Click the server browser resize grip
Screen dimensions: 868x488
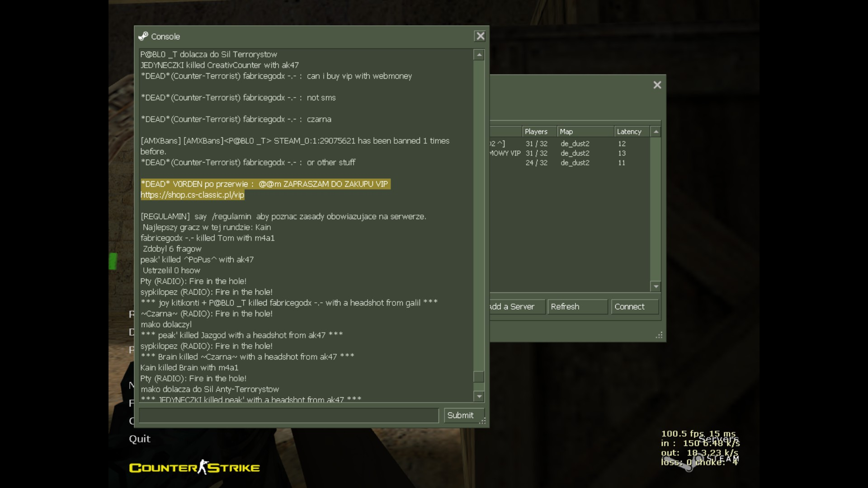tap(660, 335)
